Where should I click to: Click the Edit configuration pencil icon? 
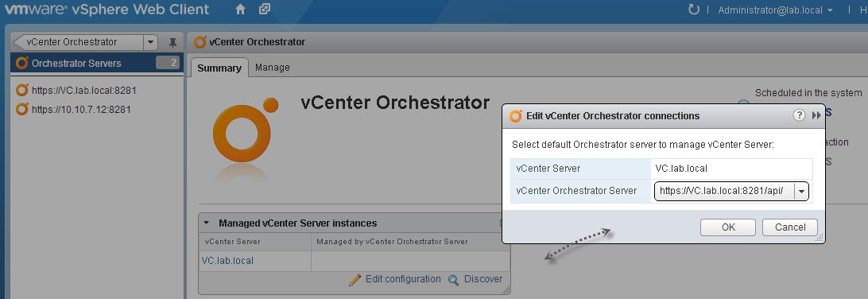(x=355, y=280)
